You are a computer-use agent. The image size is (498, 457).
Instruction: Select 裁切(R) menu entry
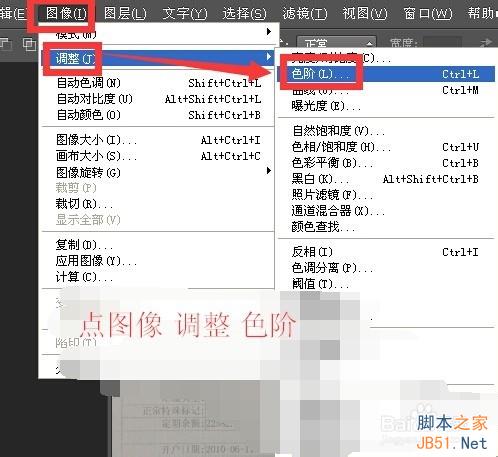pyautogui.click(x=158, y=204)
